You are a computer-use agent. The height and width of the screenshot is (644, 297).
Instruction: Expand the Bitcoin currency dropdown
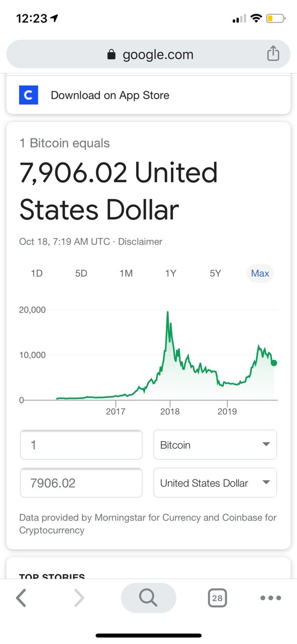(x=215, y=445)
